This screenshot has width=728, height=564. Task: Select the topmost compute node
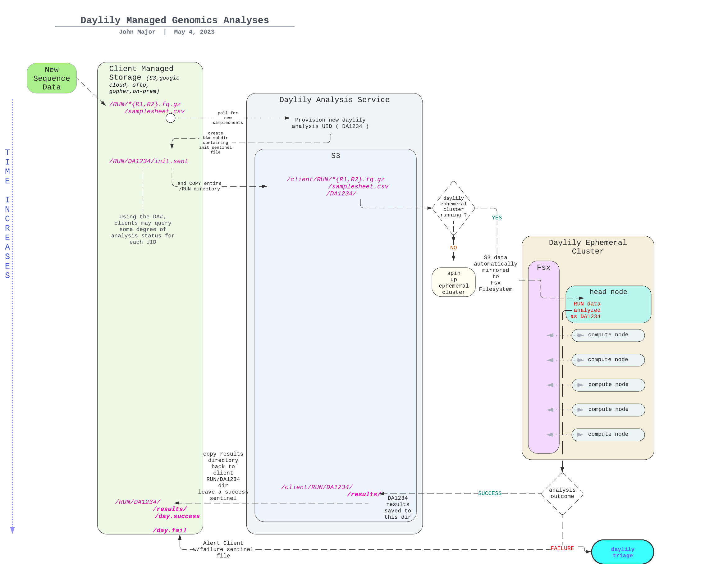click(x=608, y=335)
